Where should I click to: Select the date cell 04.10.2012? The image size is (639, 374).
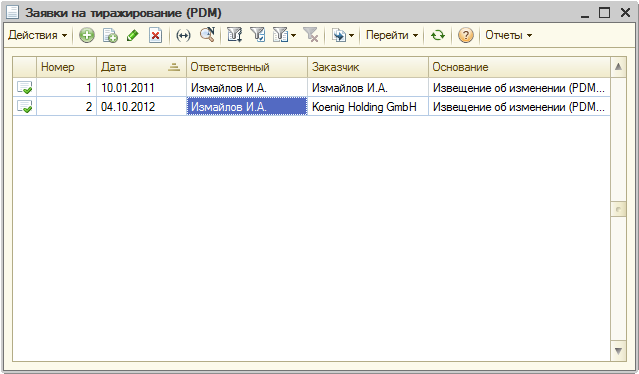(x=141, y=107)
